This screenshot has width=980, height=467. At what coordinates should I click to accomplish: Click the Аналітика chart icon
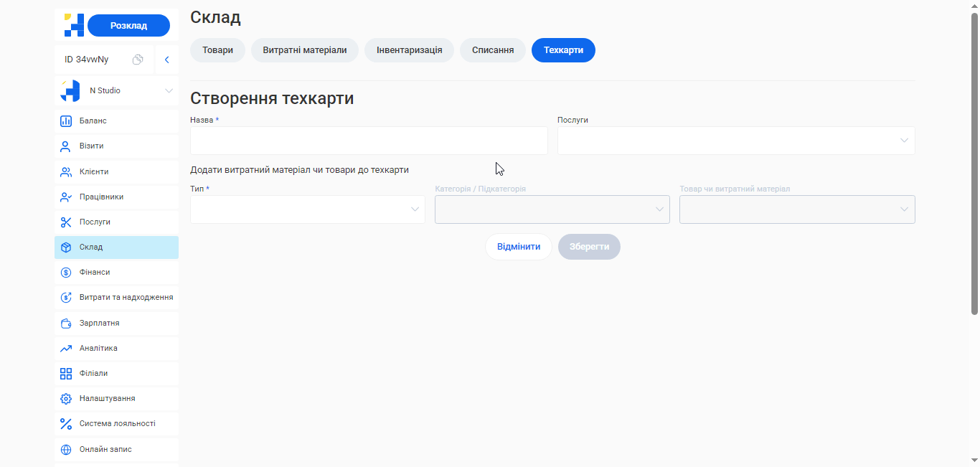[66, 348]
